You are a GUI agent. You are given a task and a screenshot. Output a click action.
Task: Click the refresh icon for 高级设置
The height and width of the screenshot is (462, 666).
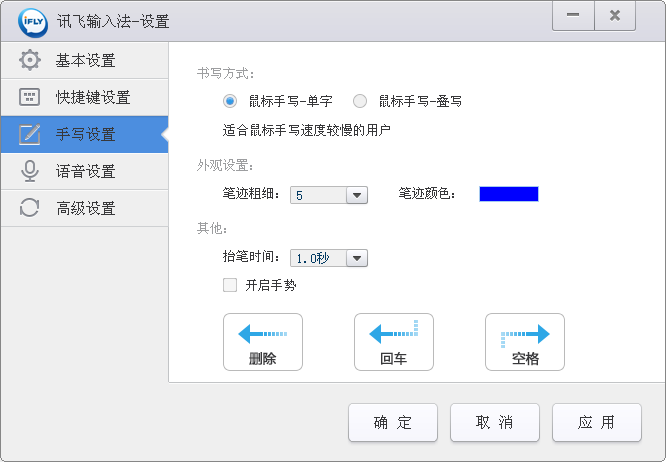(30, 208)
